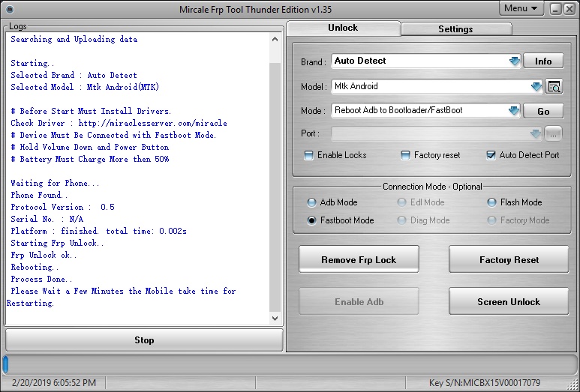The image size is (580, 392).
Task: Click the Enable Adb button
Action: [359, 302]
